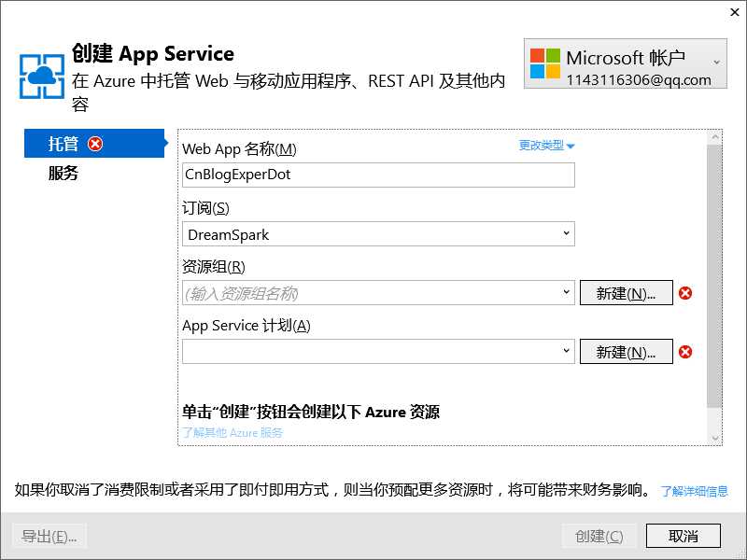Open the 更改类型 dropdown link
The width and height of the screenshot is (747, 560).
(x=546, y=146)
